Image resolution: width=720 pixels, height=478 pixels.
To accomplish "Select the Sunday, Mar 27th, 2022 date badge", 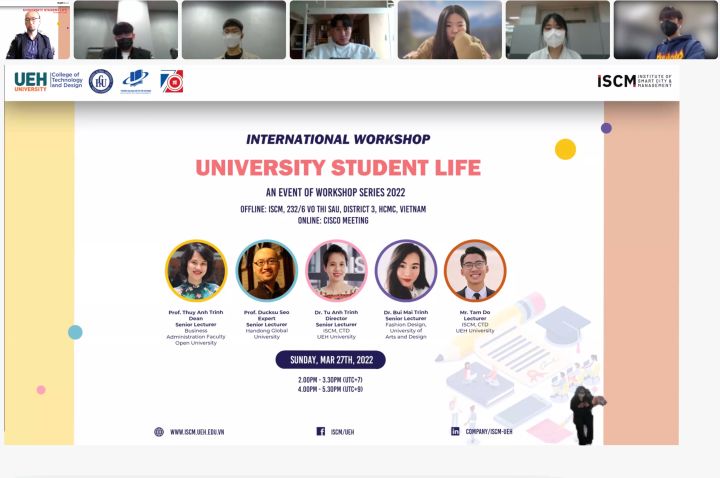I will click(331, 360).
